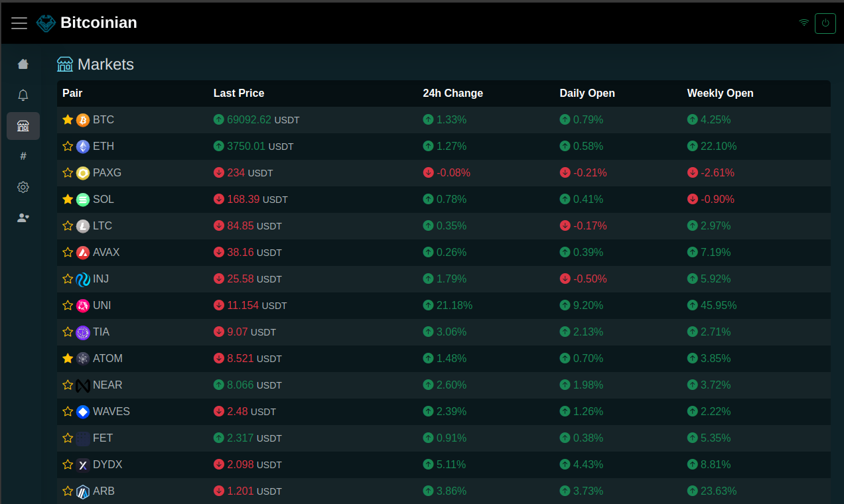
Task: Sort by Pair column header
Action: [72, 94]
